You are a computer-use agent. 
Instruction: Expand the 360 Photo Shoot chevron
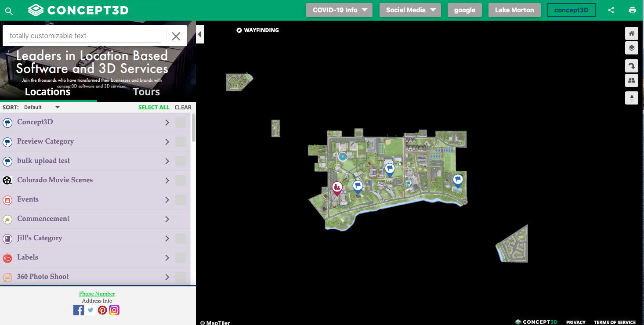tap(167, 277)
